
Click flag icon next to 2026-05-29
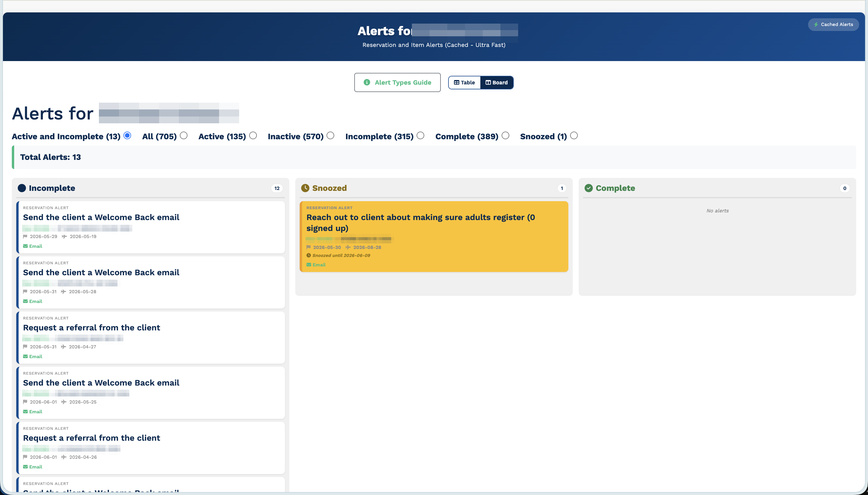point(25,236)
